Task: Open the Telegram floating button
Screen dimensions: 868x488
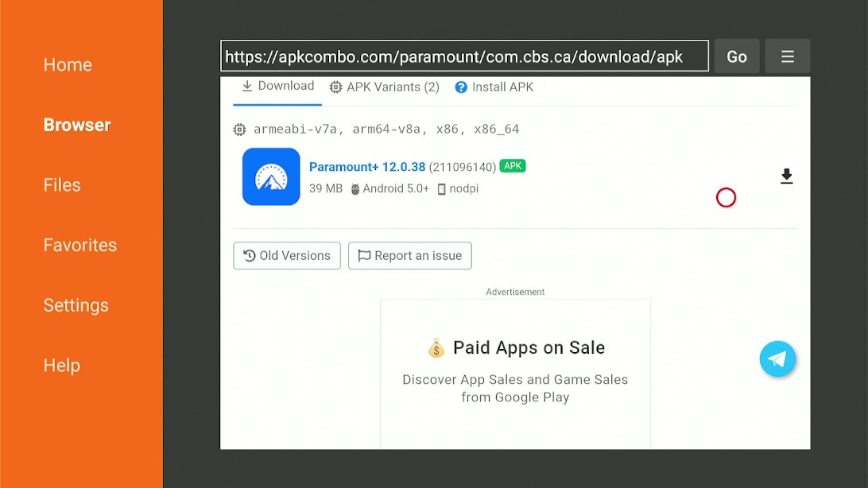Action: tap(777, 359)
